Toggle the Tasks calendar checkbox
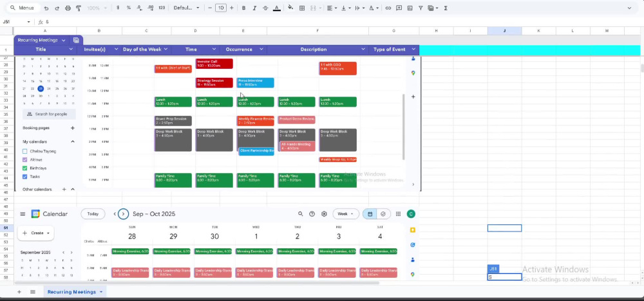Image resolution: width=644 pixels, height=301 pixels. (x=25, y=177)
